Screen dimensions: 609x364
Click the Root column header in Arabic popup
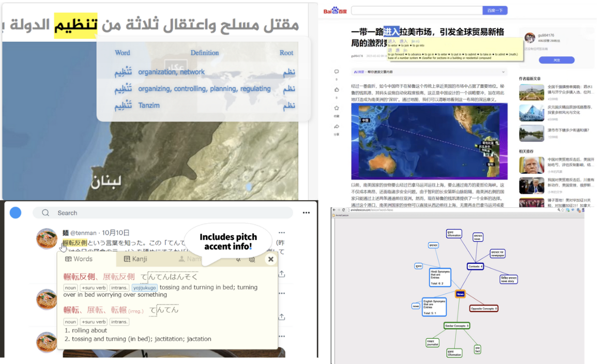coord(286,53)
